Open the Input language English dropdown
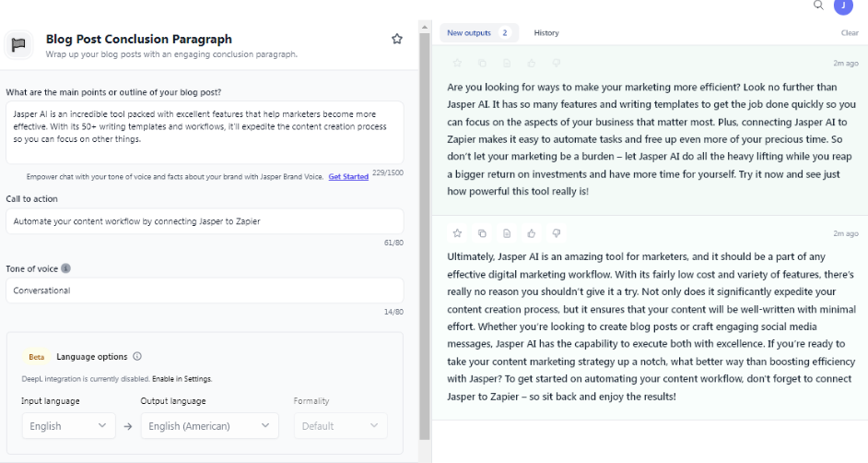The image size is (868, 463). [x=68, y=426]
